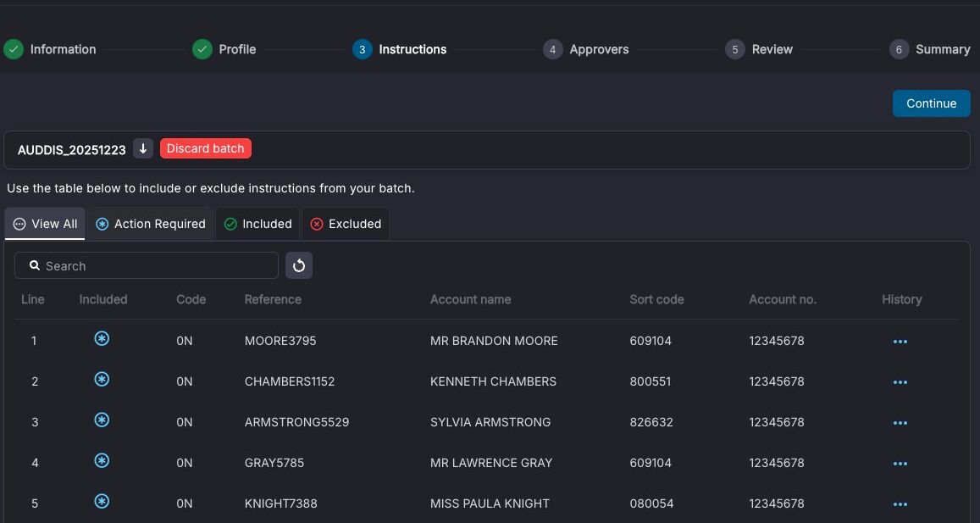Toggle included status for CHAMBERS1152 line
Screen dimensions: 980x523
pos(102,379)
